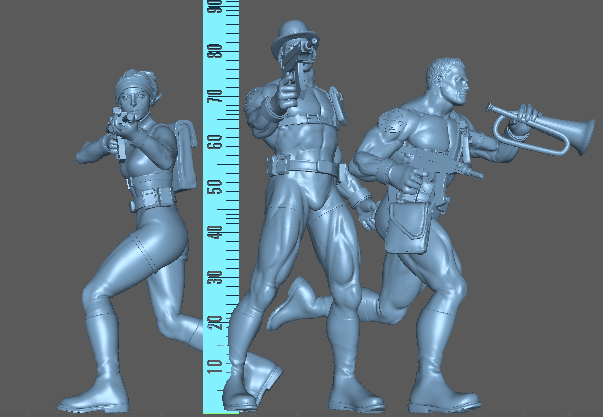The height and width of the screenshot is (417, 603).
Task: Click the 80 mark on the ruler
Action: [x=212, y=52]
